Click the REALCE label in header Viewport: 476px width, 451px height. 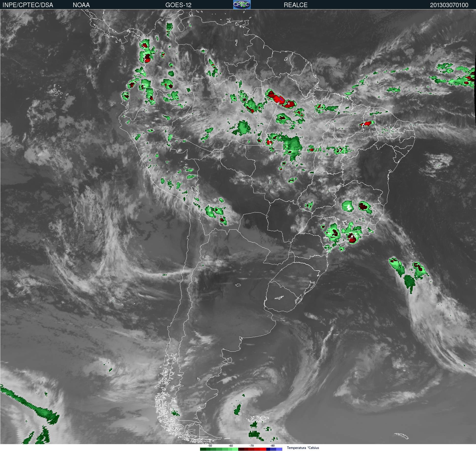(296, 5)
